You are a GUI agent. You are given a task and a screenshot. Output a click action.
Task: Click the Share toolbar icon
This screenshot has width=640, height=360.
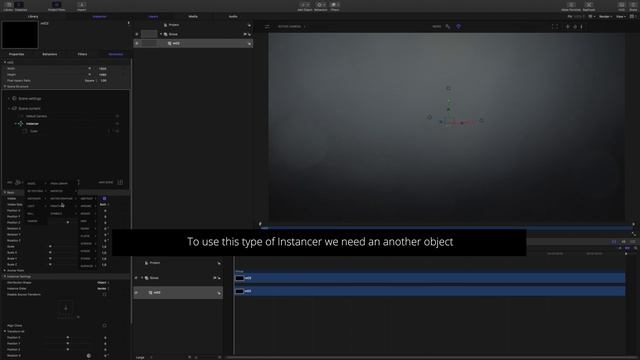633,6
